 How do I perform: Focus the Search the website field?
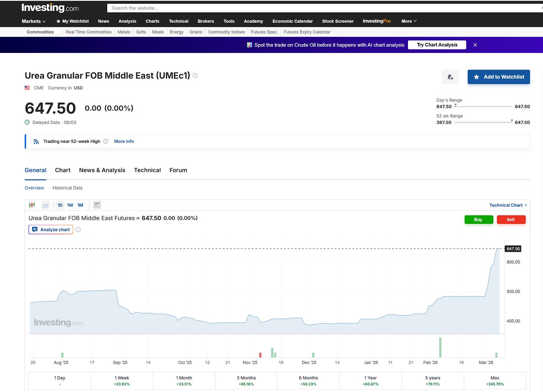[x=325, y=8]
